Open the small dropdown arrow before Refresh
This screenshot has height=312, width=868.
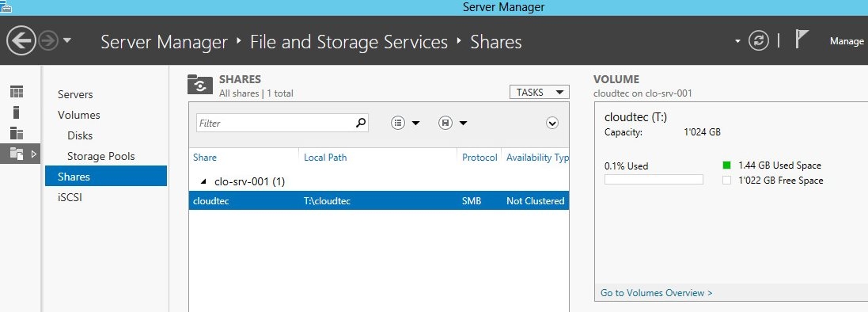[737, 41]
